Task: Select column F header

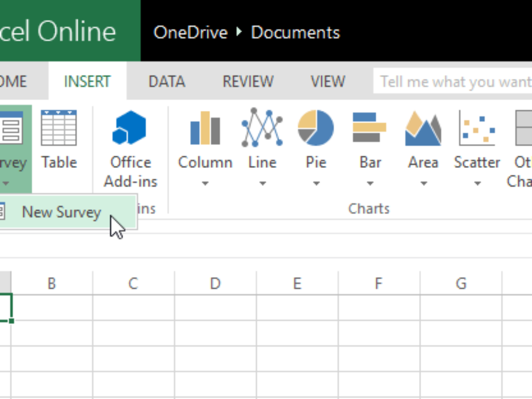Action: (378, 283)
